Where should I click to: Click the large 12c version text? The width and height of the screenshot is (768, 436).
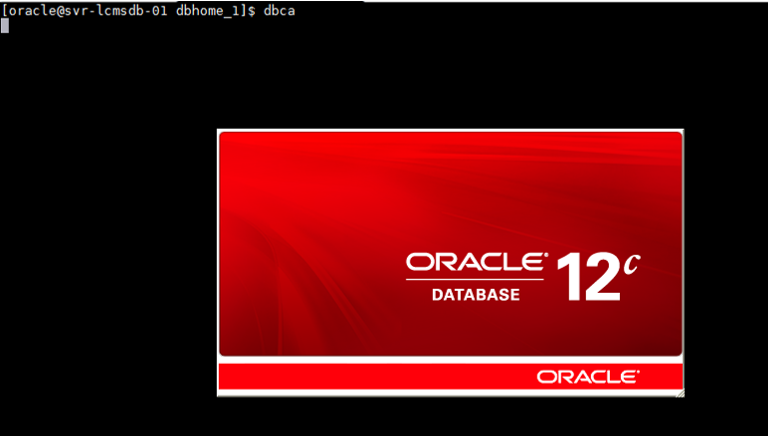[x=599, y=277]
